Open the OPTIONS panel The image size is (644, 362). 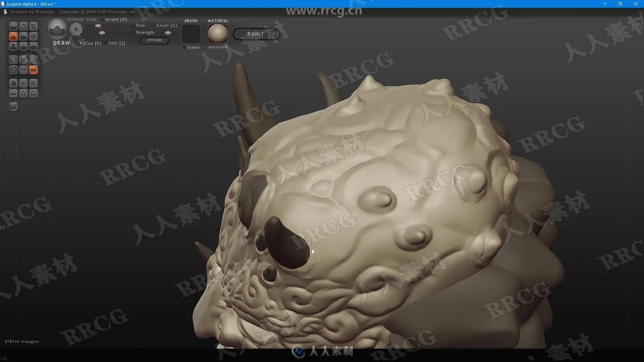[155, 40]
